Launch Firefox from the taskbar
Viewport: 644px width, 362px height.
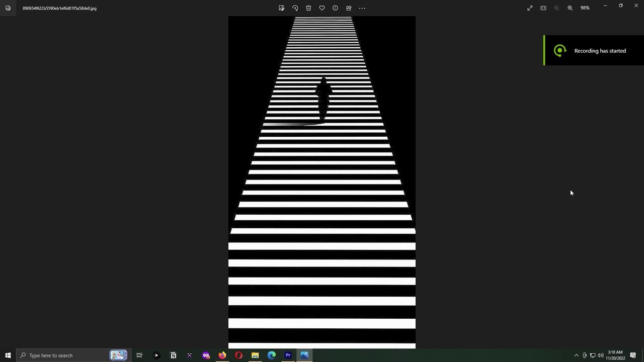click(222, 355)
